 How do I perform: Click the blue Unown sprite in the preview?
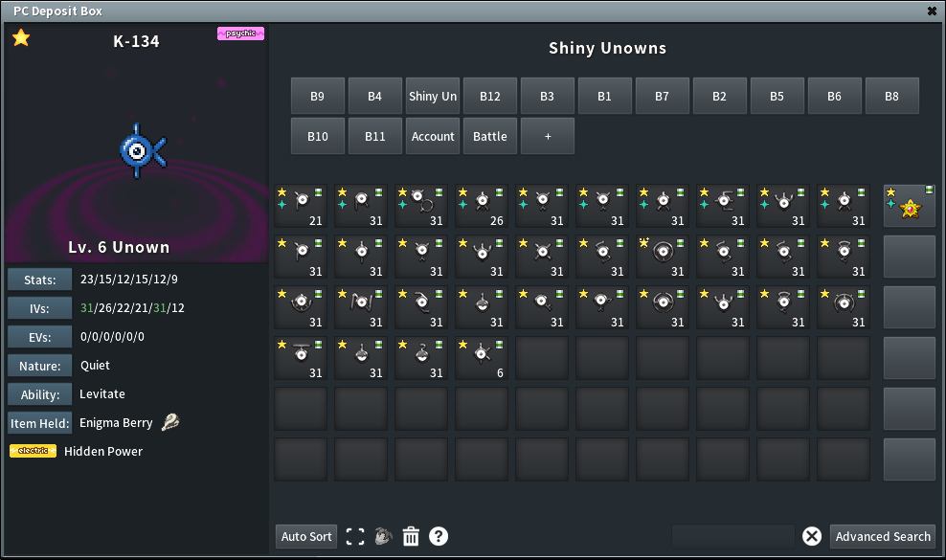143,151
